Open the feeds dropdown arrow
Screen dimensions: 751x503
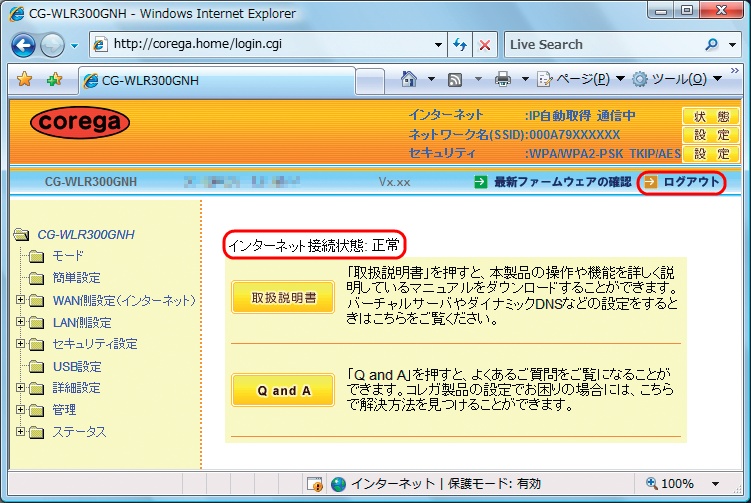(478, 79)
